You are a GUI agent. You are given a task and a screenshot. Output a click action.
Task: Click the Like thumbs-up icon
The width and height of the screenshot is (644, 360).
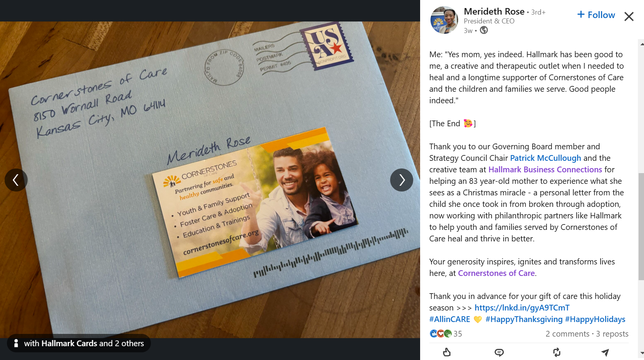pyautogui.click(x=447, y=352)
